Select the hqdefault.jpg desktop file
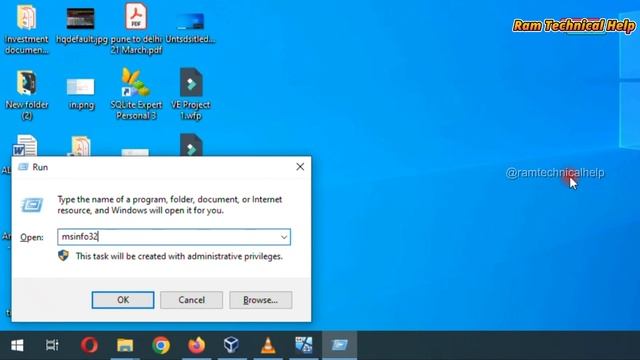The width and height of the screenshot is (640, 360). [x=81, y=25]
